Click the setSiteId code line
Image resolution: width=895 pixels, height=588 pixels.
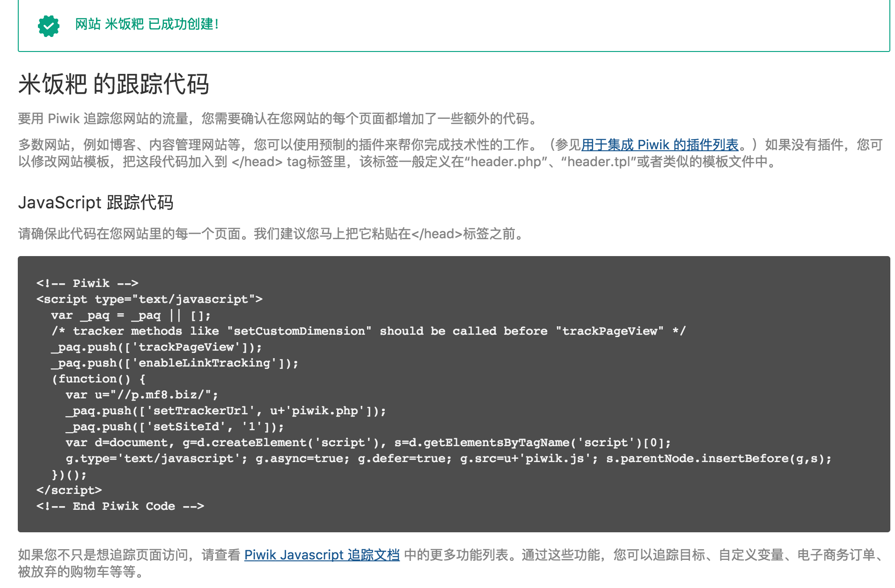pos(175,426)
